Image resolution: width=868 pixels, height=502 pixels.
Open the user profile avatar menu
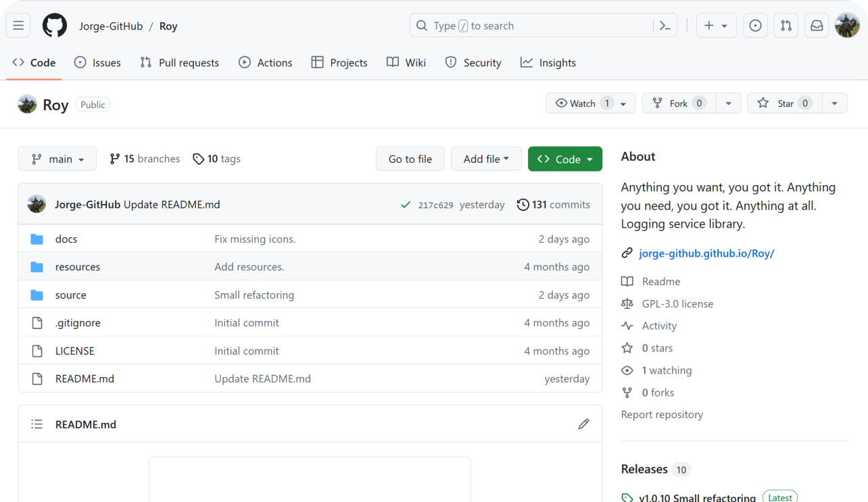(x=847, y=26)
